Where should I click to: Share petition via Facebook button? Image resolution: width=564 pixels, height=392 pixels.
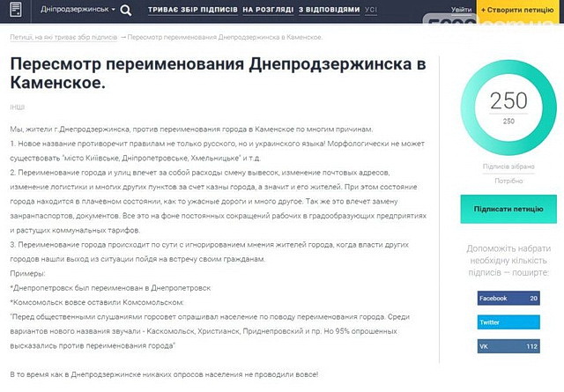point(508,298)
